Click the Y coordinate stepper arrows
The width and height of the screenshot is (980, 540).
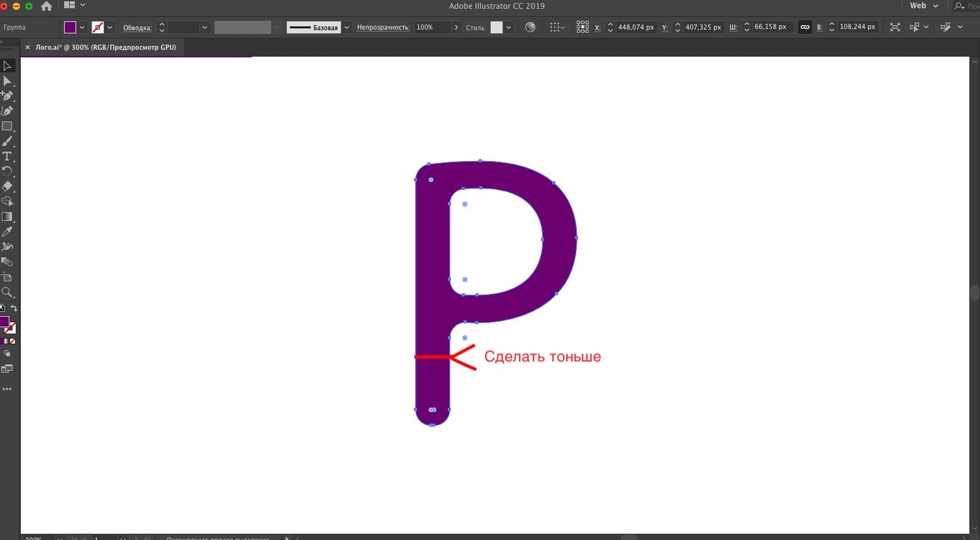point(677,27)
